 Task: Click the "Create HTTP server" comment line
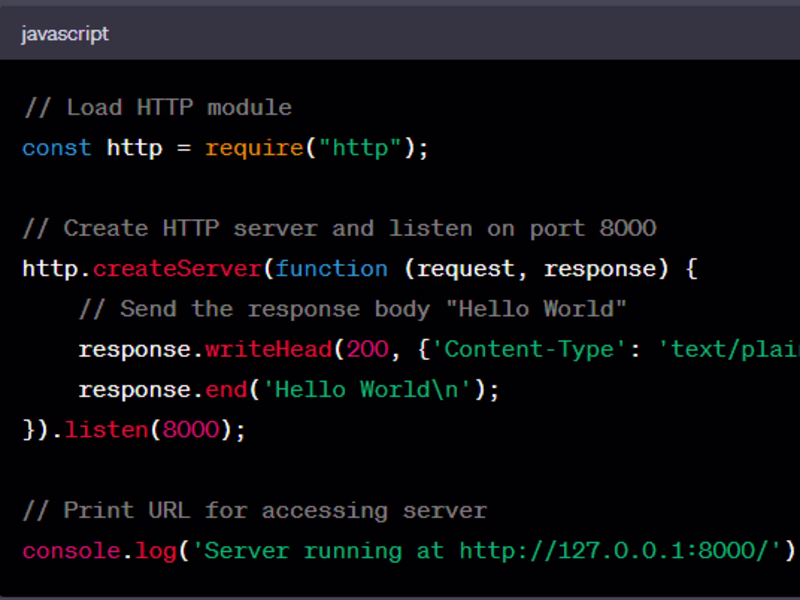click(x=339, y=228)
